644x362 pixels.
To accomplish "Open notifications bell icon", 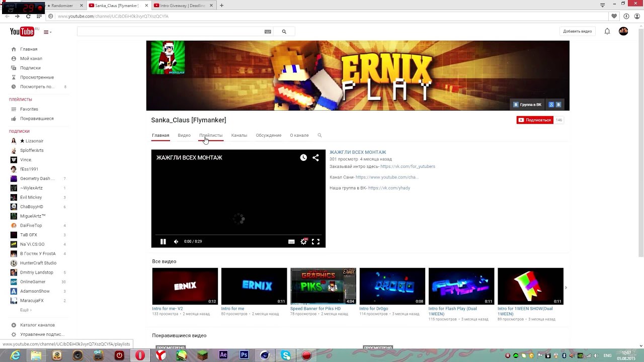I will point(607,31).
